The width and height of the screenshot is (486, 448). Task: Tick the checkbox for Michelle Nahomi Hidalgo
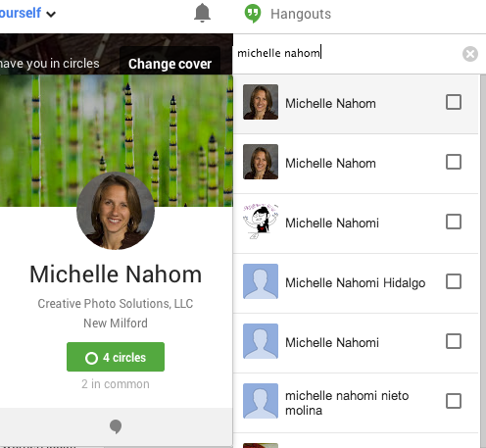[x=454, y=281]
